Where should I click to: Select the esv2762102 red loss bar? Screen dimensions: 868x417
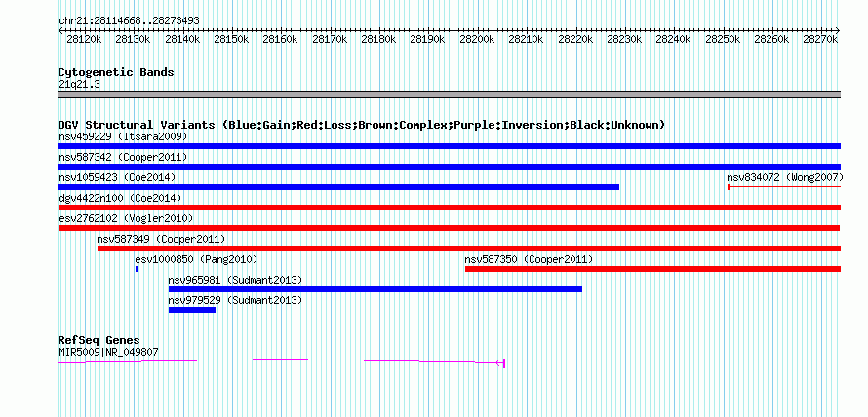(x=449, y=228)
